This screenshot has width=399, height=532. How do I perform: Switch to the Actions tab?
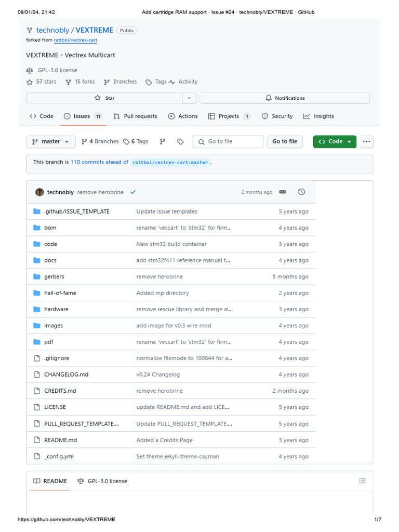click(x=183, y=116)
